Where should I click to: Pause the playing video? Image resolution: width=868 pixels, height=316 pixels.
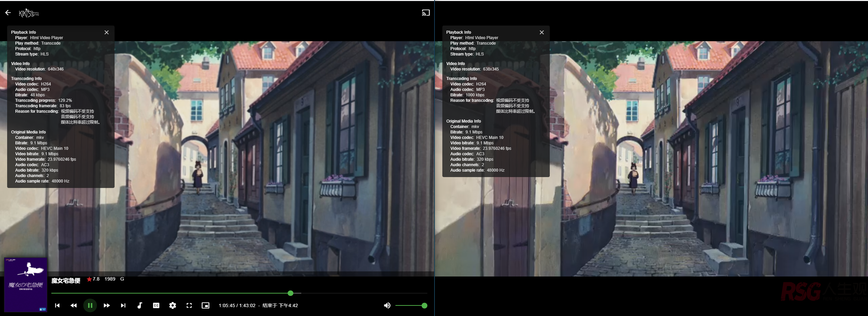coord(90,305)
